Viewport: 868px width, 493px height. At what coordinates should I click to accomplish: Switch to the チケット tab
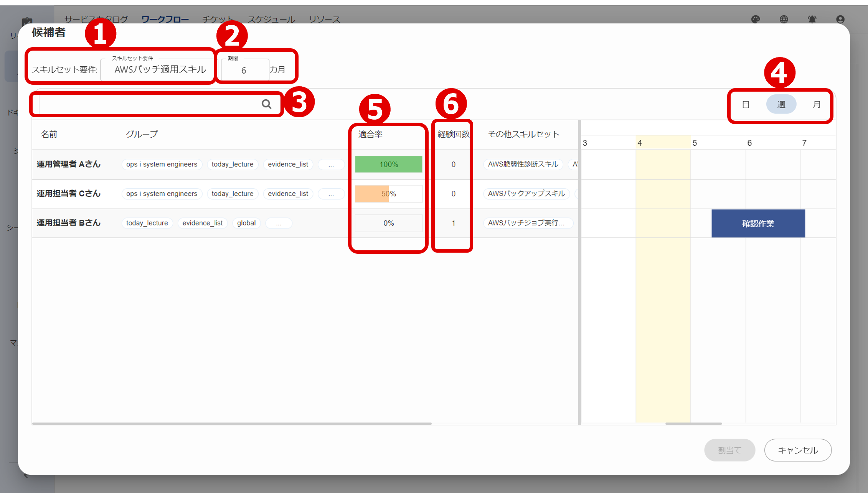pyautogui.click(x=218, y=19)
